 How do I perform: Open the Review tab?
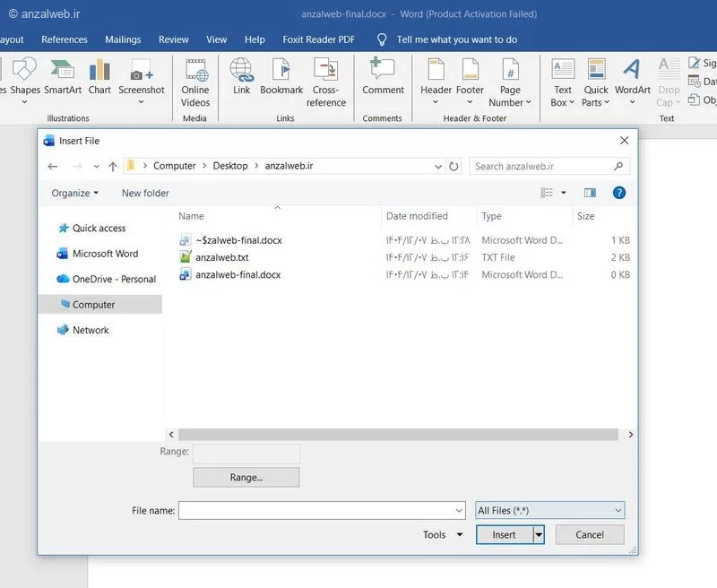tap(173, 39)
